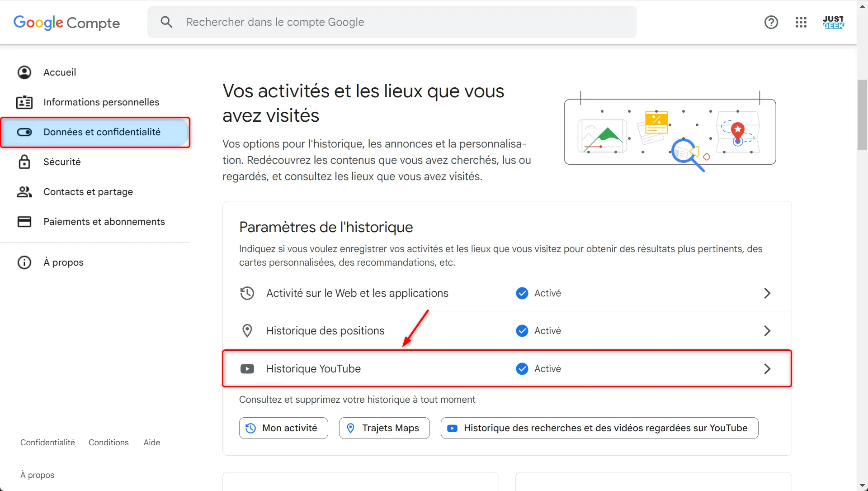The image size is (868, 491).
Task: Open the Google apps grid icon
Action: pyautogui.click(x=801, y=22)
